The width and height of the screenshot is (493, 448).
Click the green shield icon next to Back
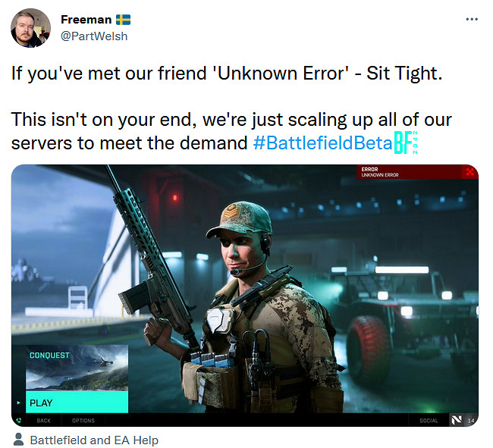[18, 421]
